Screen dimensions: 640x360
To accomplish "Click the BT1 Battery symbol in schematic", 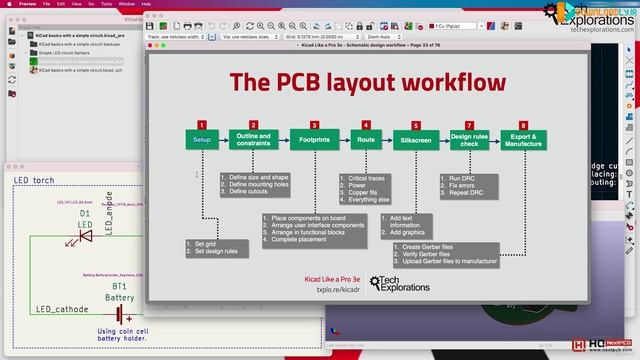I will pos(119,315).
